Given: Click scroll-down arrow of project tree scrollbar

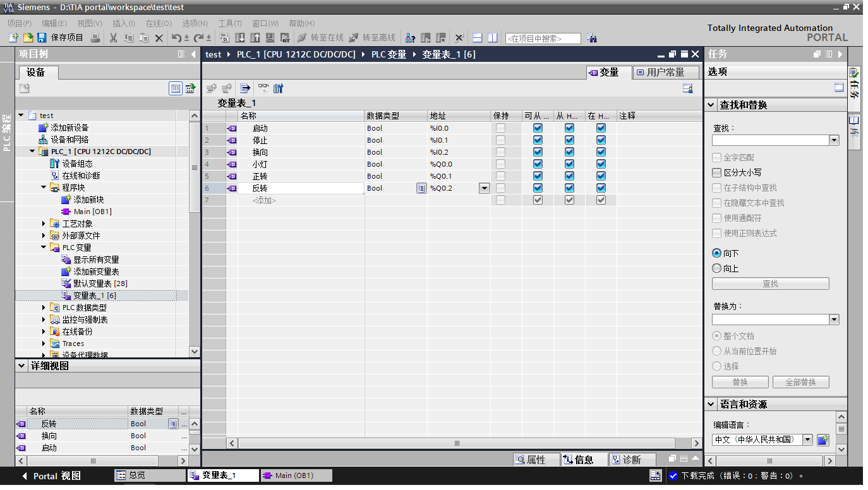Looking at the screenshot, I should [x=194, y=352].
